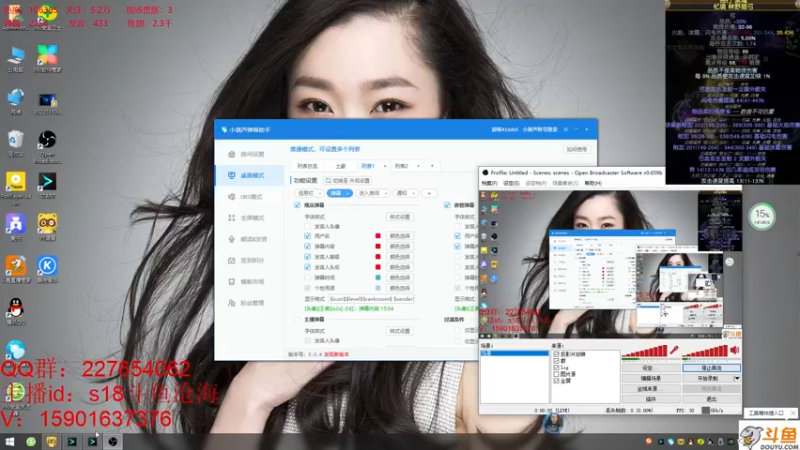Uncheck the 弹幕内容 checkbox under audience danmaku

point(307,246)
